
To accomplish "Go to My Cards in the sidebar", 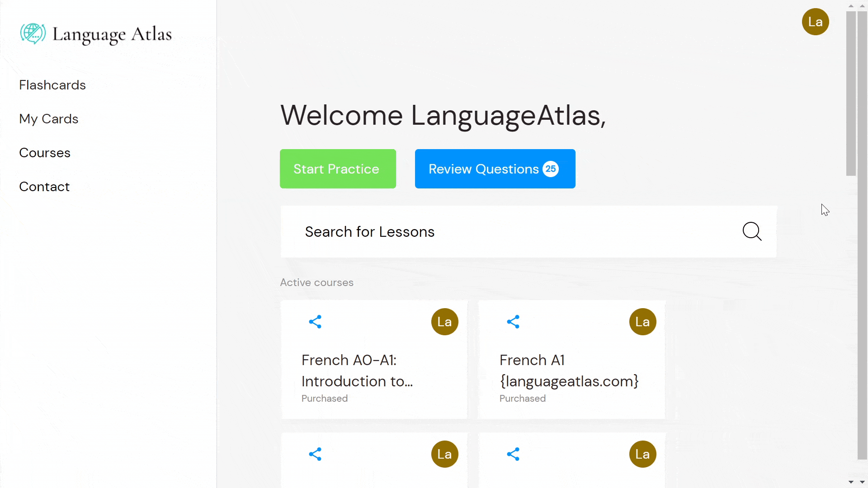I will coord(49,119).
